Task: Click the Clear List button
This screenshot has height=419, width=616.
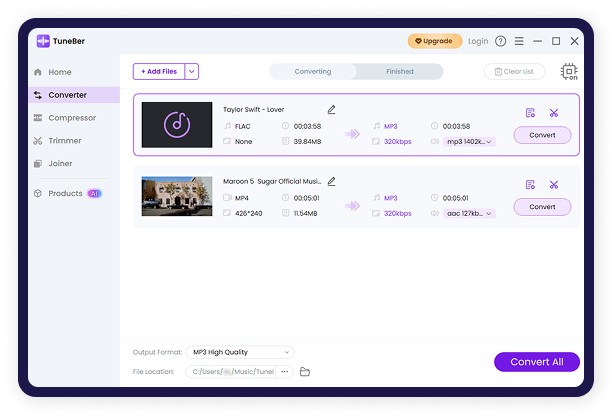Action: [514, 71]
